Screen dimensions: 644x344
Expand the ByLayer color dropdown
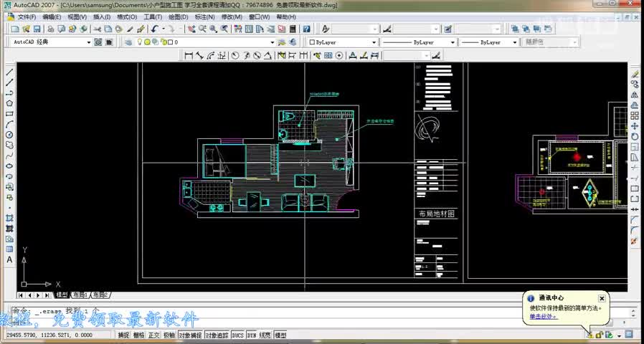pyautogui.click(x=341, y=42)
